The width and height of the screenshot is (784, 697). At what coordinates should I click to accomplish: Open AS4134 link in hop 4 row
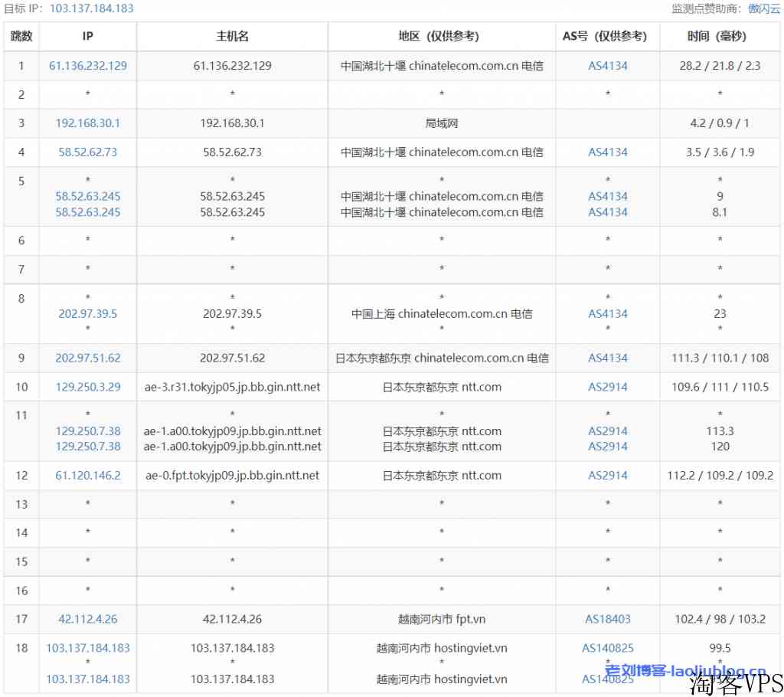click(x=607, y=152)
